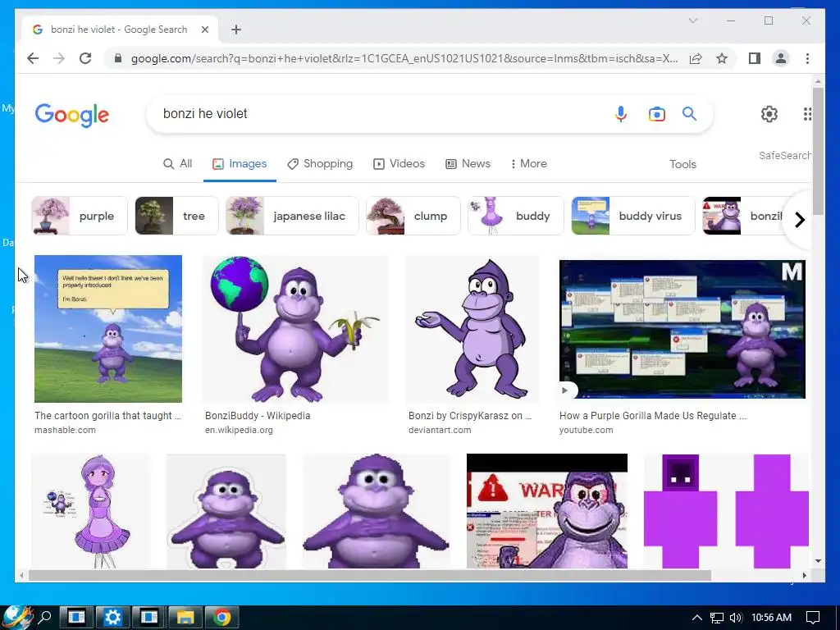Viewport: 840px width, 630px height.
Task: Click the blue magnifier search button
Action: 689,113
